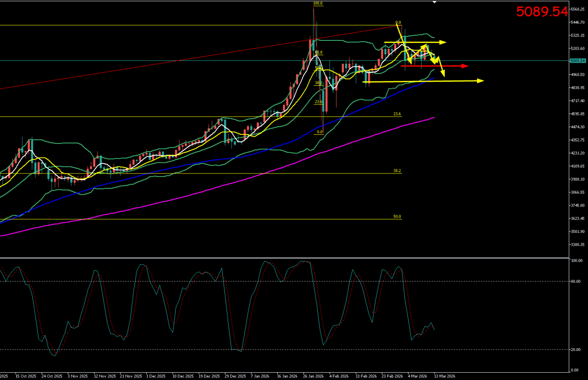Click the 38.2 retracement label on right
The width and height of the screenshot is (588, 380).
click(x=397, y=171)
